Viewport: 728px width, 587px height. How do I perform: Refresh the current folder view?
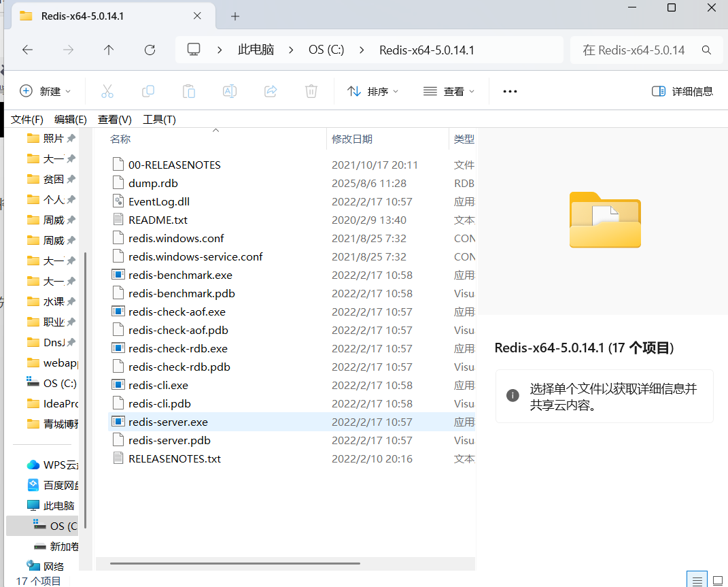click(x=150, y=50)
